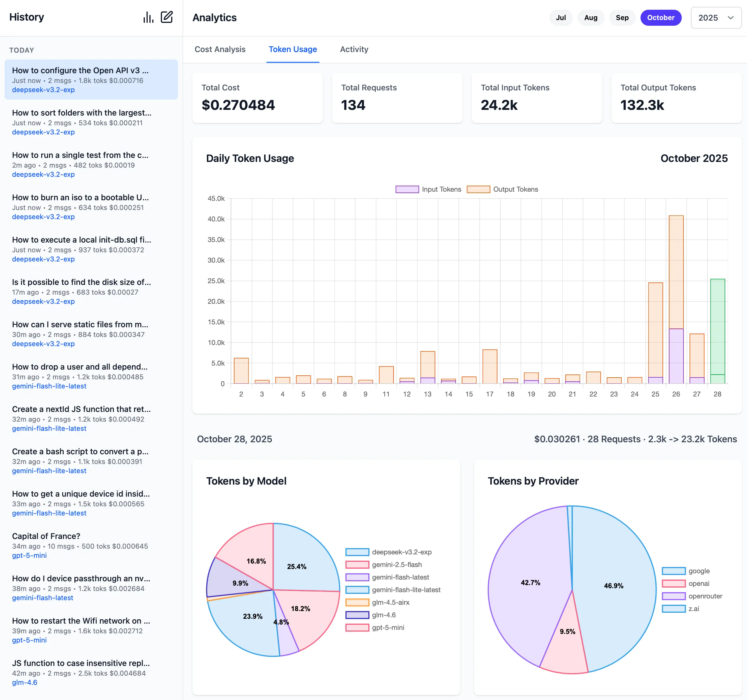The width and height of the screenshot is (747, 700).
Task: Select the Jul month button
Action: pyautogui.click(x=561, y=18)
